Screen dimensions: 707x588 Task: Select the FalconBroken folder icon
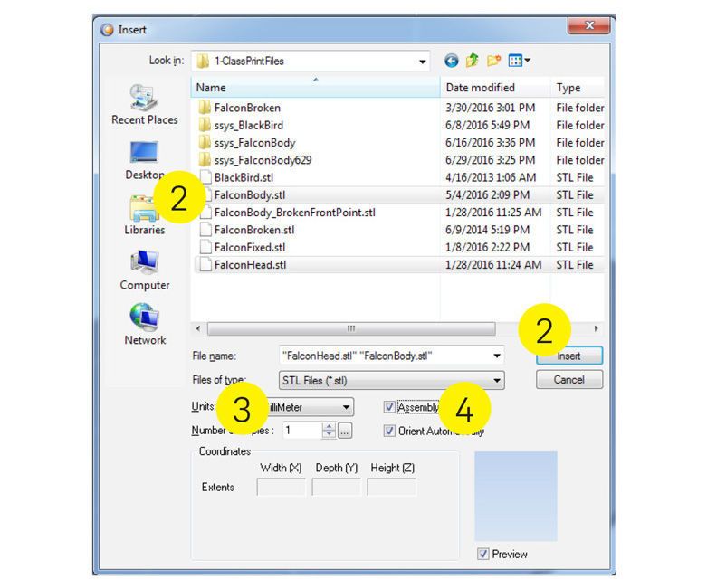coord(205,108)
